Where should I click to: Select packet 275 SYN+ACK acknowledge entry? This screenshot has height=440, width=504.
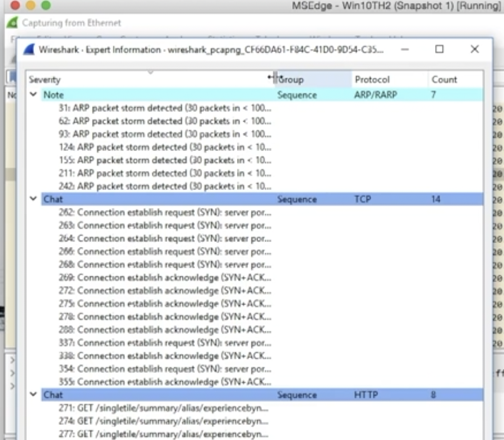[165, 304]
